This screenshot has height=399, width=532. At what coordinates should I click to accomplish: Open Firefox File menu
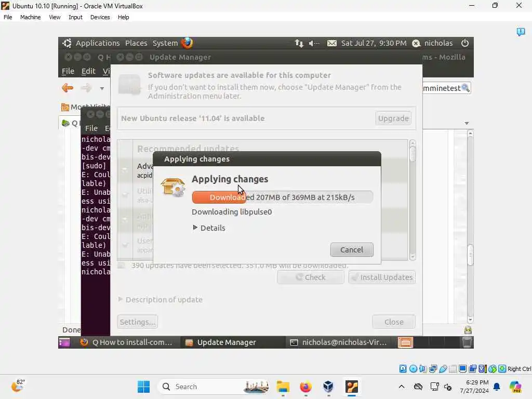tap(68, 71)
